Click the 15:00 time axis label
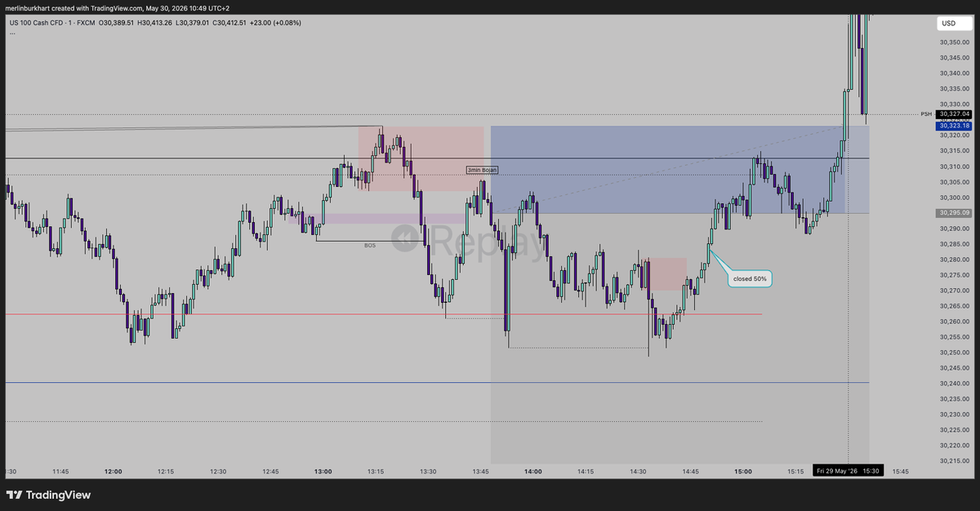The image size is (980, 511). click(743, 472)
